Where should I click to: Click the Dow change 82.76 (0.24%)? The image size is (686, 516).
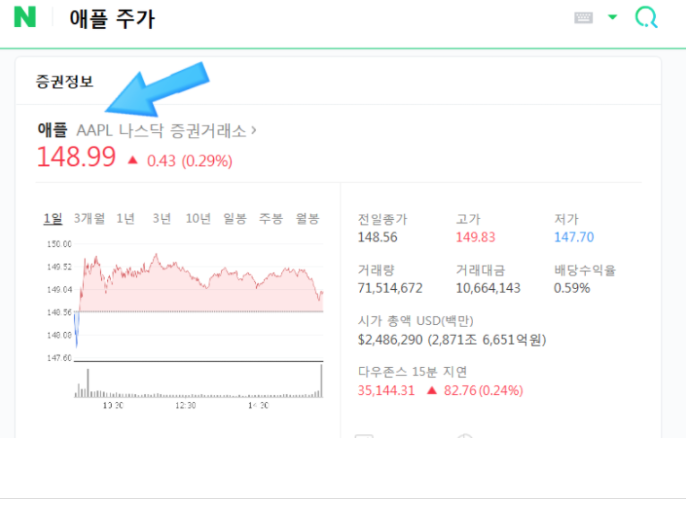coord(483,390)
